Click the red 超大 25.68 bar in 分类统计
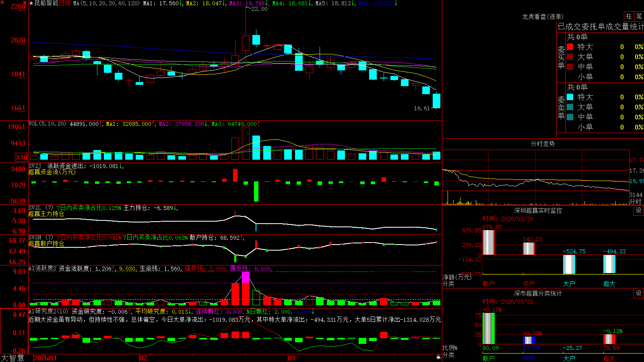Screen dimensions: 644x362 click(609, 339)
